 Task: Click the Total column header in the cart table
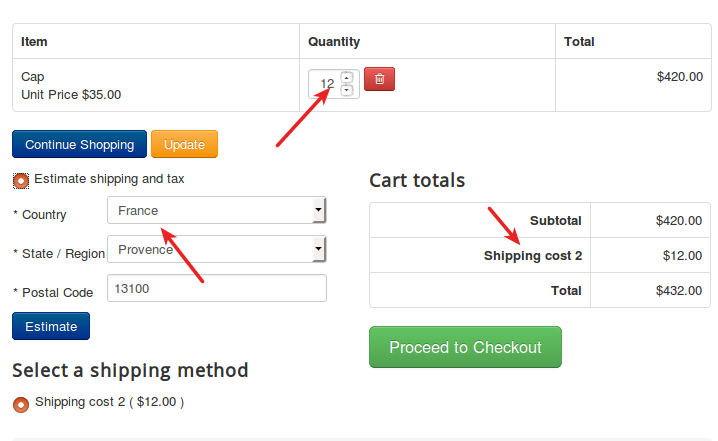pyautogui.click(x=579, y=42)
